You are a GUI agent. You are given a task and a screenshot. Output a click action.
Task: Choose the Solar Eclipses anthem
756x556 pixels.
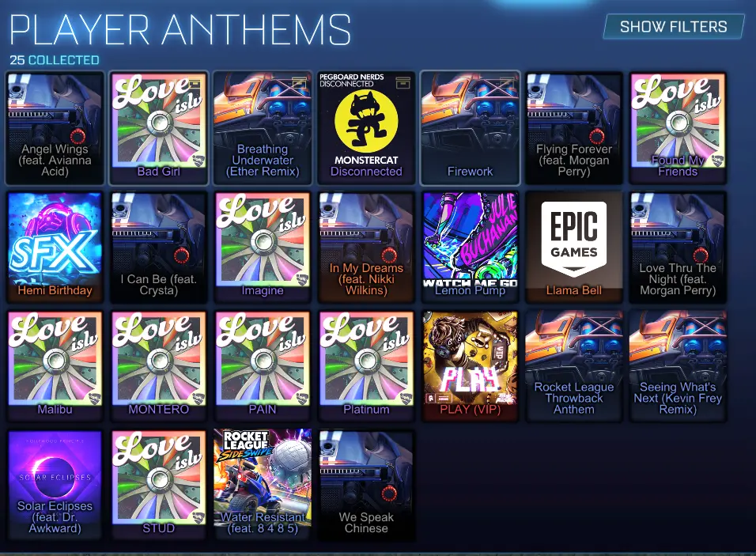(x=55, y=485)
